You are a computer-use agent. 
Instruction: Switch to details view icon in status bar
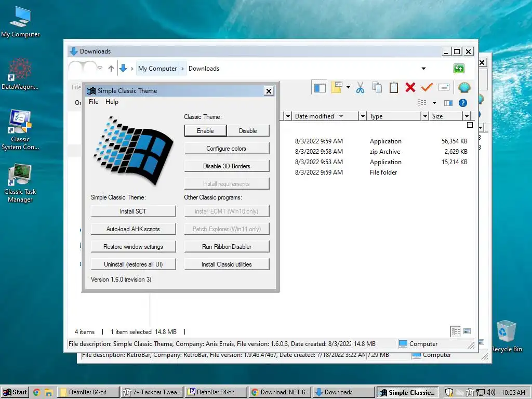click(456, 331)
